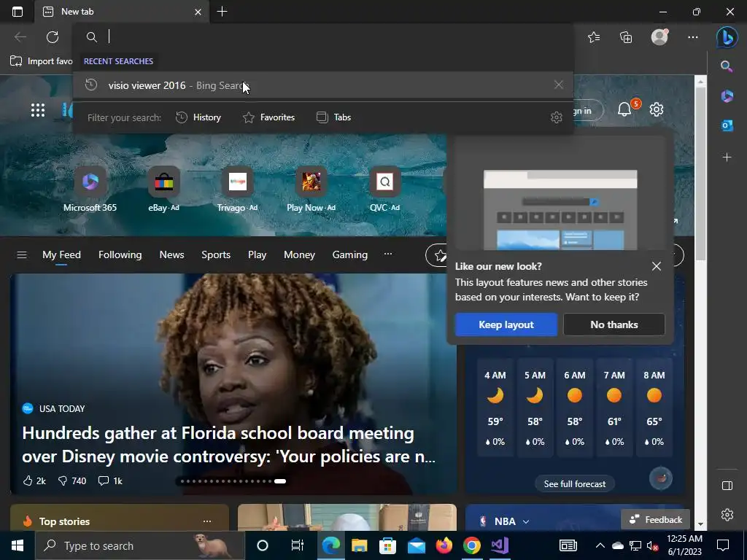Click Import favorites bookmark item
This screenshot has height=560, width=747.
point(42,61)
